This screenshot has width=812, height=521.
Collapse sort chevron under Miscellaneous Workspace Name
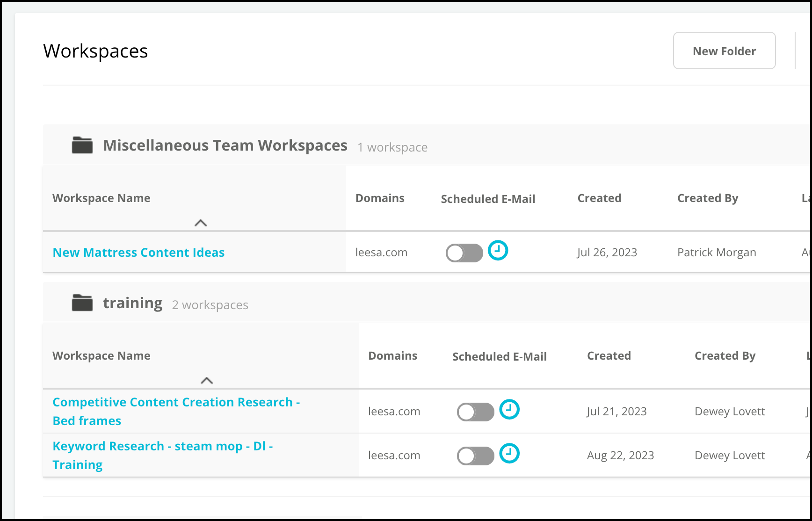201,223
